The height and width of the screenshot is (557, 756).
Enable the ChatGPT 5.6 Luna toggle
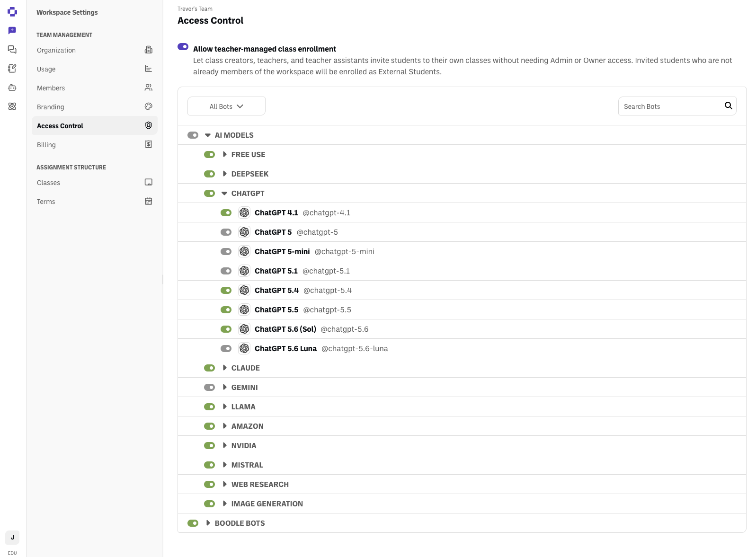coord(226,348)
